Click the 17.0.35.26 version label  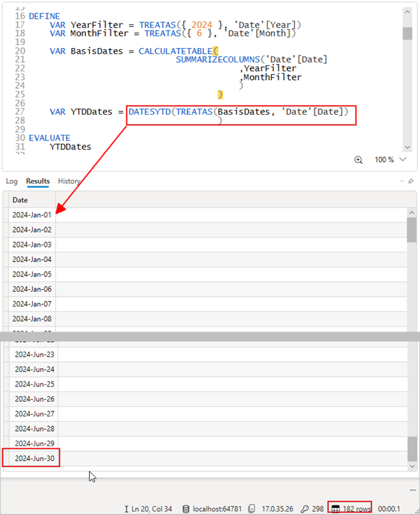[x=277, y=509]
